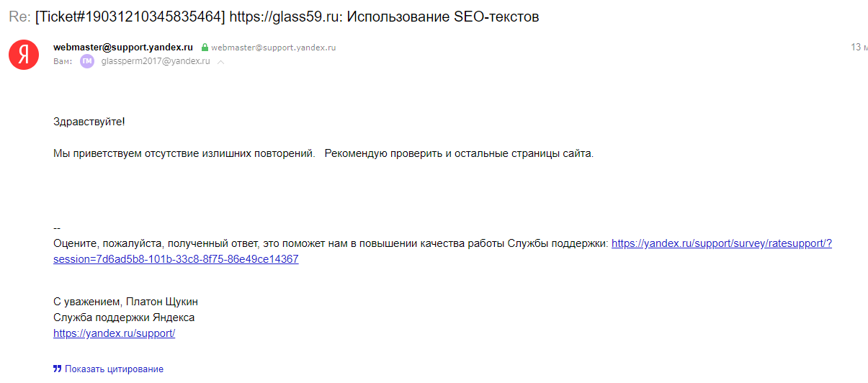
Task: Click the bold sender name webmaster@support.yandex.ru
Action: pos(123,47)
